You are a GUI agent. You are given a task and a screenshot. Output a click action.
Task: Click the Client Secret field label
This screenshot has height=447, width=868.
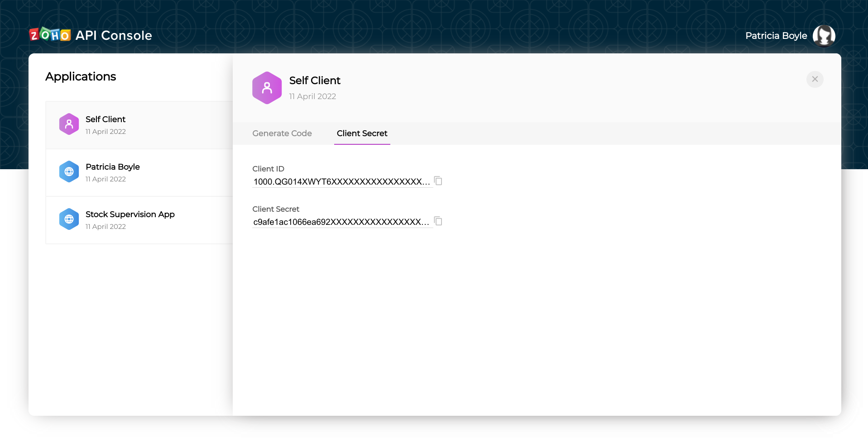pos(276,209)
